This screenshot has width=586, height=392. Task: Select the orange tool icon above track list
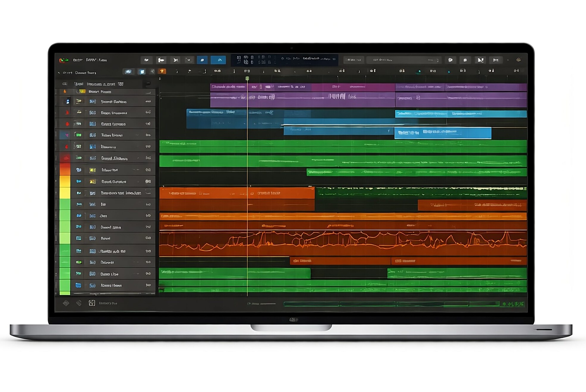tap(162, 71)
